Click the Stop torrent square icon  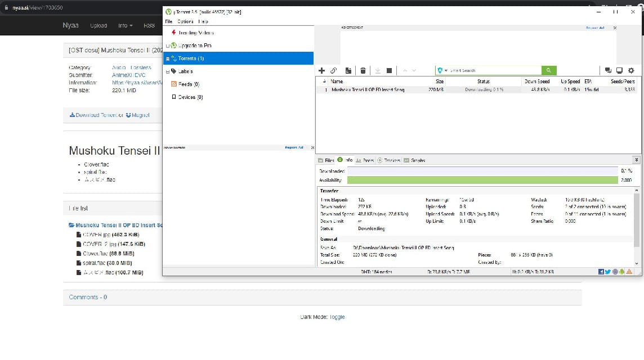tap(390, 71)
